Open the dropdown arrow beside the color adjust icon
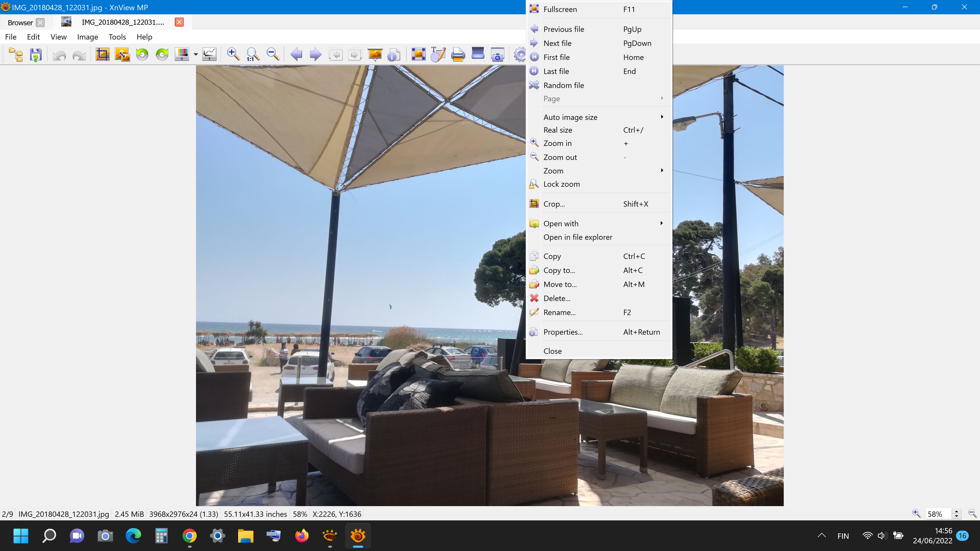Image resolution: width=980 pixels, height=551 pixels. 195,54
